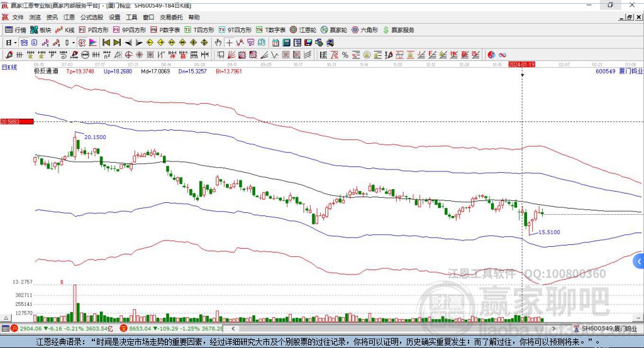Open dropdown arrow beside candle style icon
The image size is (644, 348).
click(74, 42)
